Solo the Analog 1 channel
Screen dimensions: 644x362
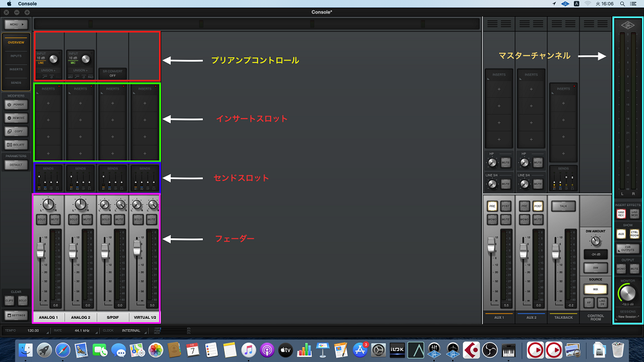[41, 220]
